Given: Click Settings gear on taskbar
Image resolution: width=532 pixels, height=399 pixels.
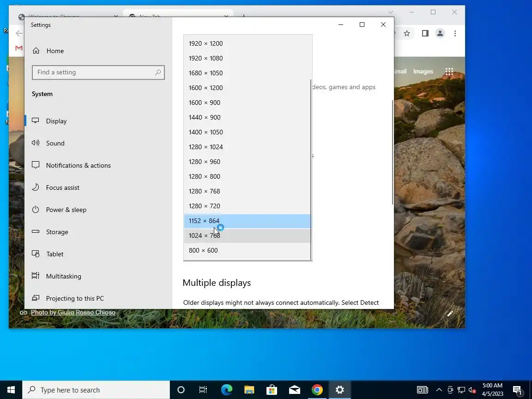Looking at the screenshot, I should tap(339, 390).
